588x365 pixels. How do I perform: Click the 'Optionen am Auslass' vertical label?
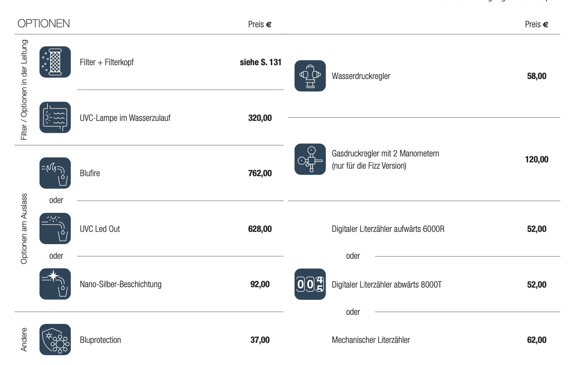[x=24, y=228]
